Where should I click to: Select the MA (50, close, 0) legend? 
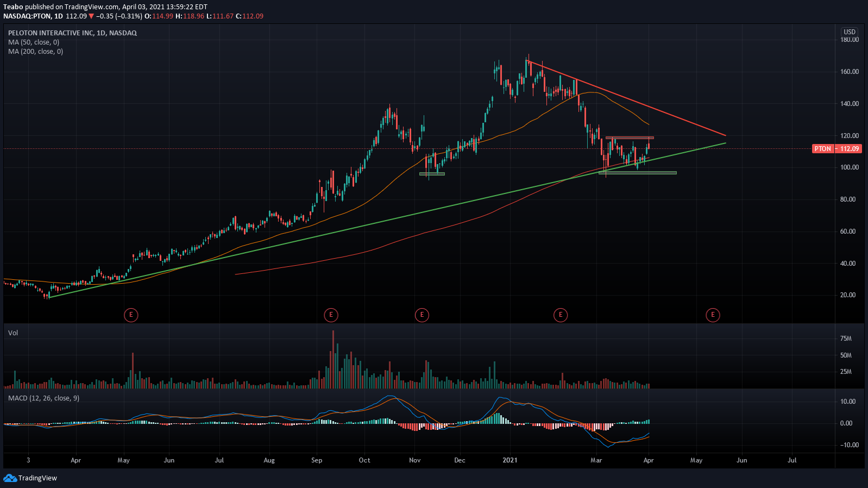click(34, 42)
